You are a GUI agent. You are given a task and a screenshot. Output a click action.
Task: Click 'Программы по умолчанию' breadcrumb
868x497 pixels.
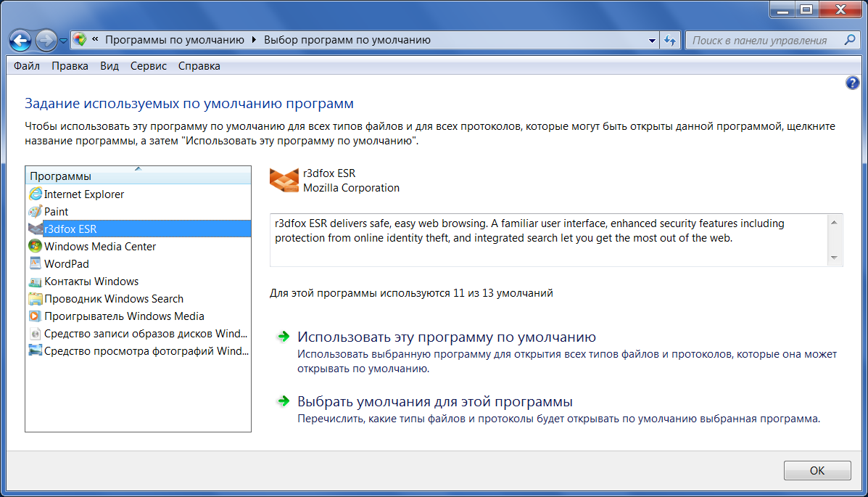coord(174,40)
